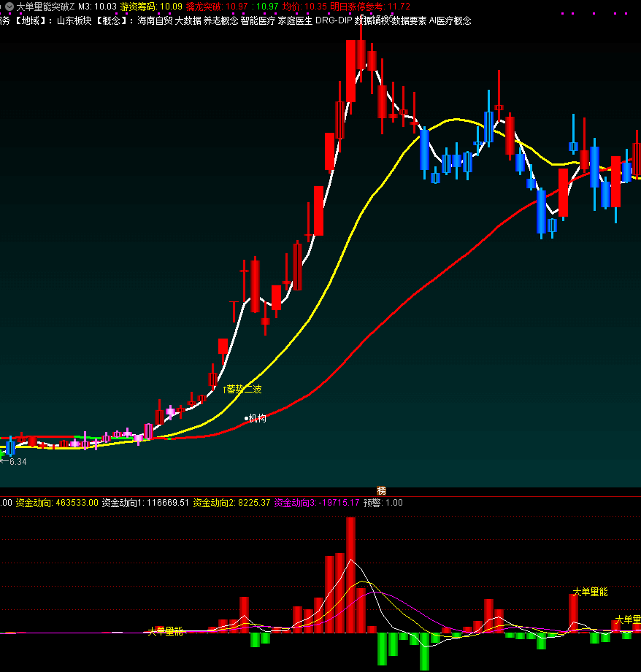
Task: Open the 海南自贸 concept tag
Action: [x=155, y=21]
